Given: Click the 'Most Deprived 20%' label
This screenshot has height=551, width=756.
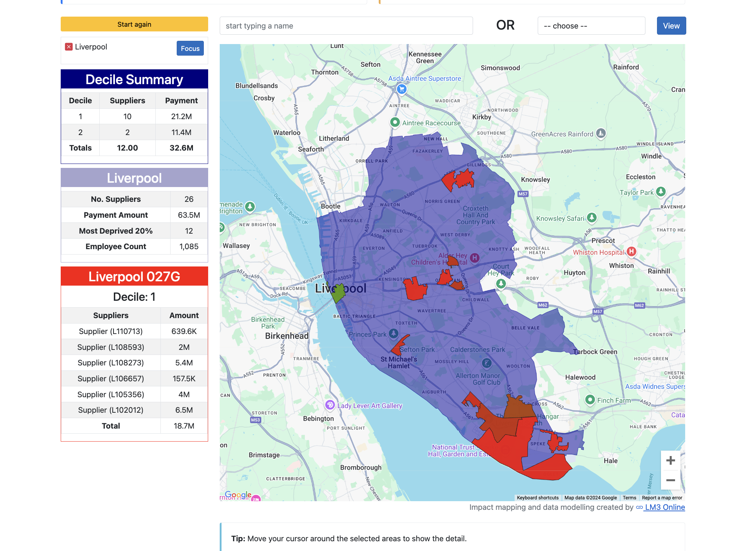Looking at the screenshot, I should point(116,231).
